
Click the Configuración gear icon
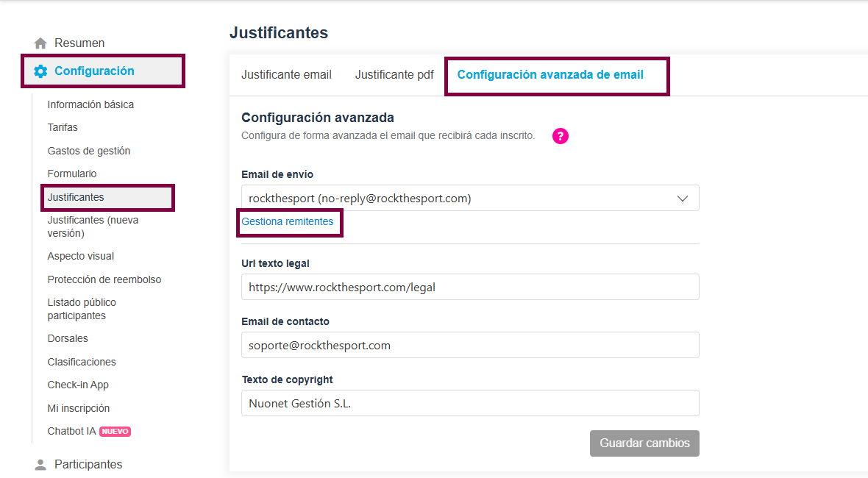point(40,71)
